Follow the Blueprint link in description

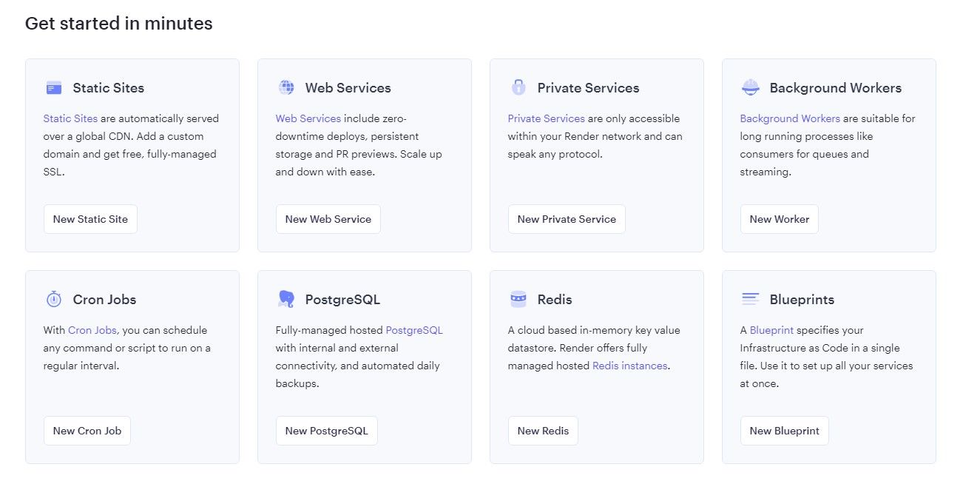771,330
